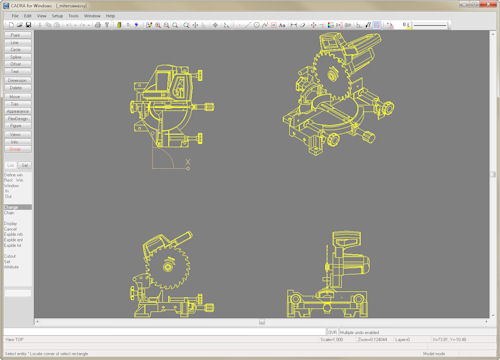Viewport: 500px width, 360px height.
Task: Switch to the Sel tab
Action: click(x=25, y=165)
